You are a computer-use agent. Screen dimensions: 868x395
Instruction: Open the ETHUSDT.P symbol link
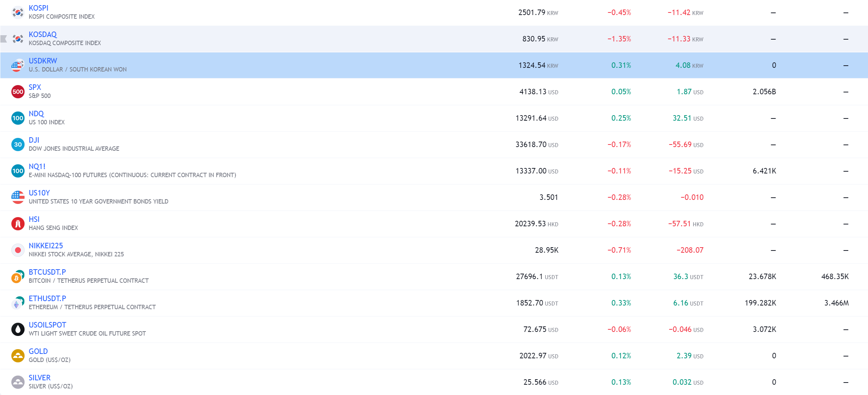[47, 299]
